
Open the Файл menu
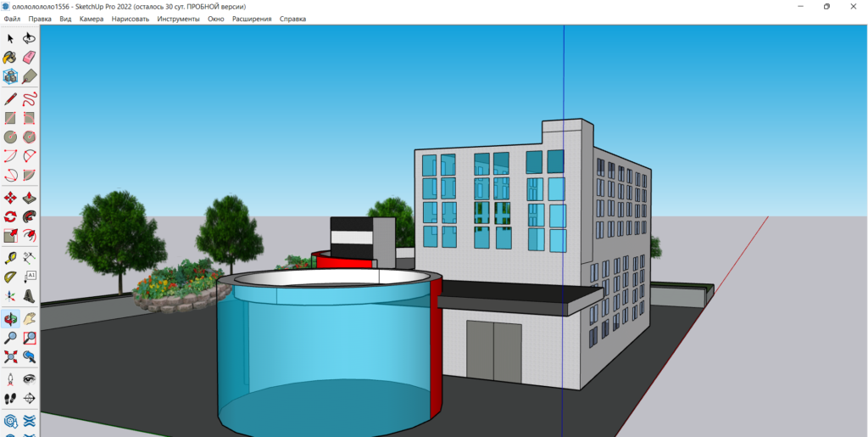coord(12,19)
